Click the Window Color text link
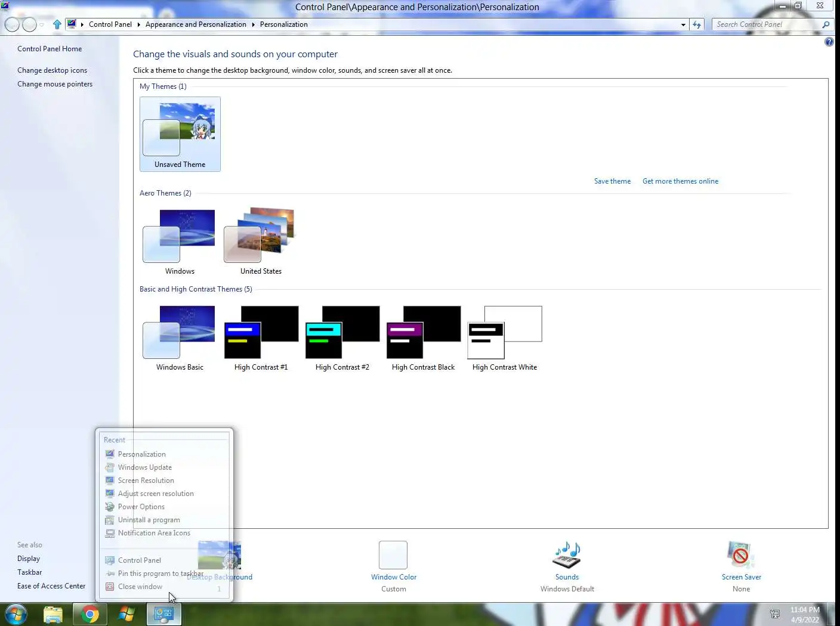 (394, 577)
